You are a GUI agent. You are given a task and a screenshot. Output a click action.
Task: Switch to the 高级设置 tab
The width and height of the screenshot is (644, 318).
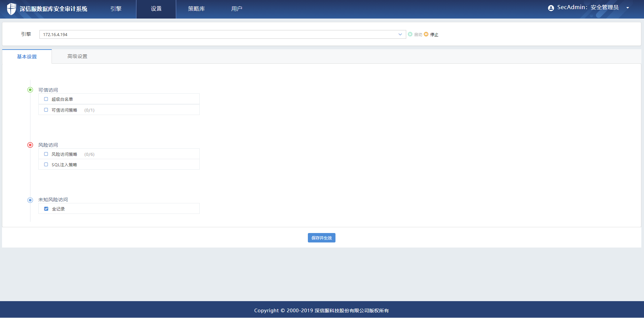point(77,57)
